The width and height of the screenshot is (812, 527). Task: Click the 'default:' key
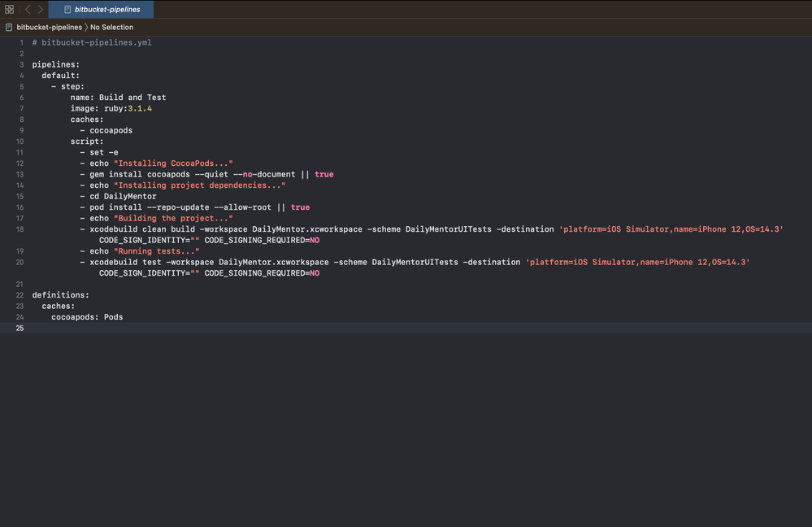pyautogui.click(x=61, y=75)
